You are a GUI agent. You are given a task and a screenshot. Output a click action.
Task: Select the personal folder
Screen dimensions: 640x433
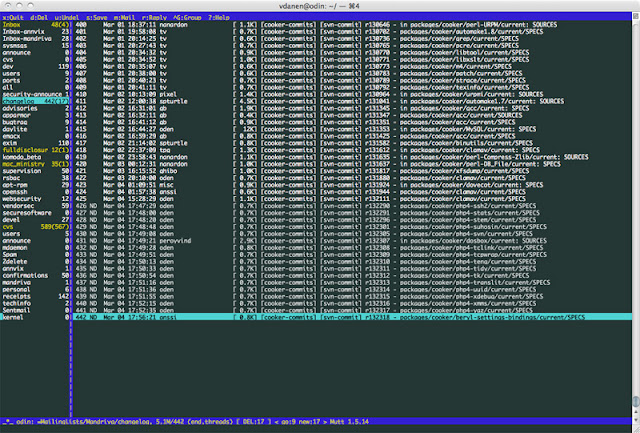point(35,290)
